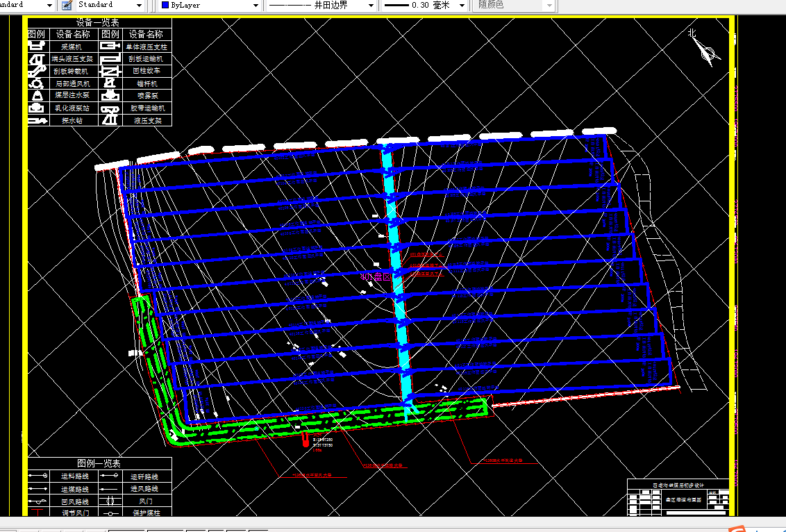Viewport: 786px width, 532px height.
Task: Click the 设备一览表 table title
Action: [98, 22]
